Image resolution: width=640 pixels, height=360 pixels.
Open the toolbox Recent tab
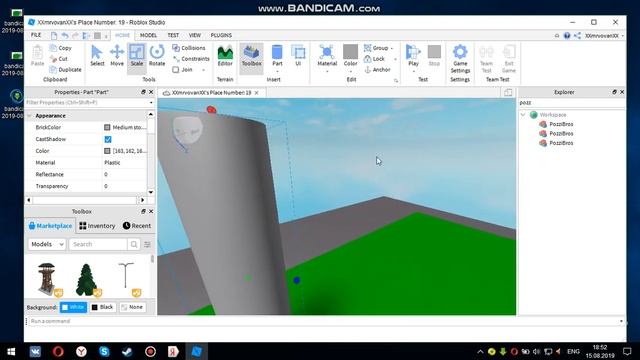(x=137, y=226)
